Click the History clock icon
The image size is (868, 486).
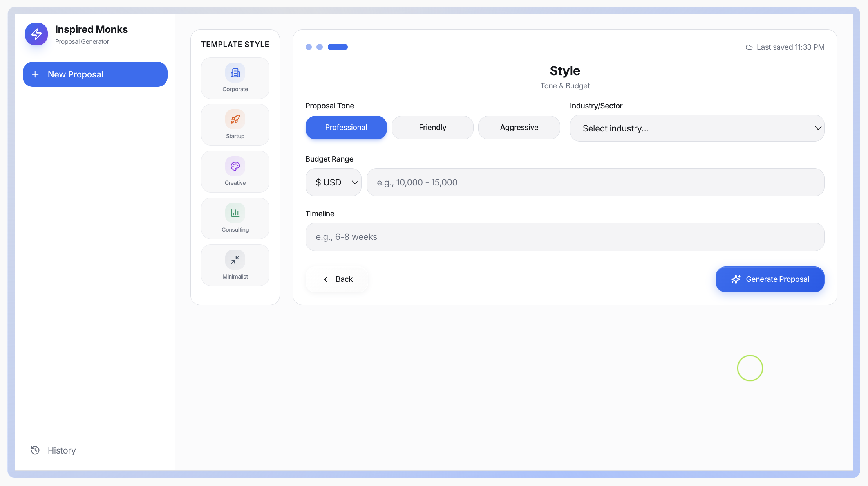[x=35, y=450]
